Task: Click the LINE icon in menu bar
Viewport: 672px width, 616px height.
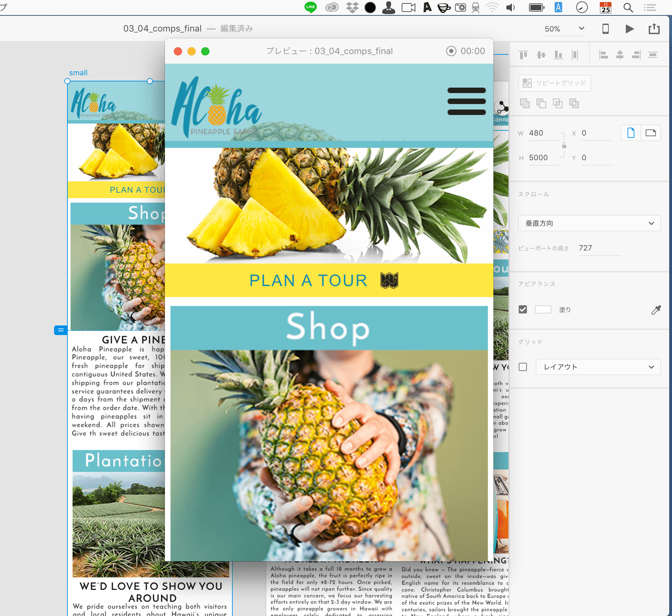Action: pos(310,8)
